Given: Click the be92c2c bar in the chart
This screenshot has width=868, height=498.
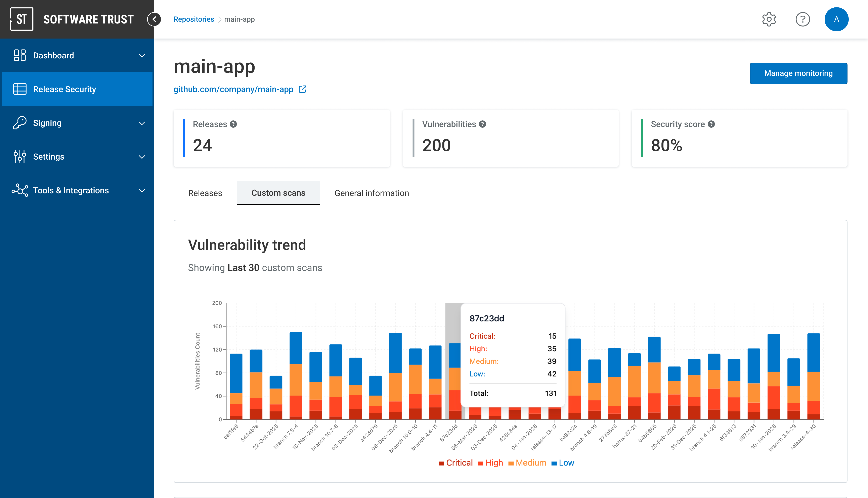Looking at the screenshot, I should tap(575, 379).
